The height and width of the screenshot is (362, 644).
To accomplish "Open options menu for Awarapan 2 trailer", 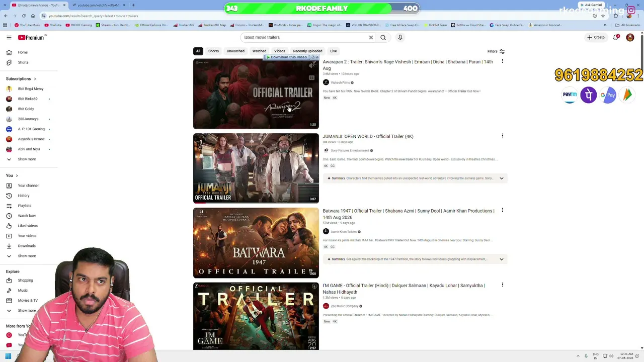I will click(x=502, y=61).
